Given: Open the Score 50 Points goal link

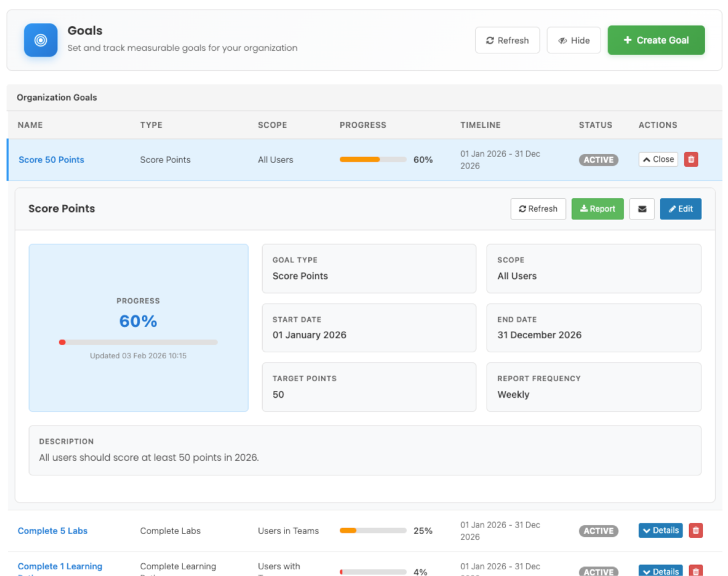Looking at the screenshot, I should point(51,159).
